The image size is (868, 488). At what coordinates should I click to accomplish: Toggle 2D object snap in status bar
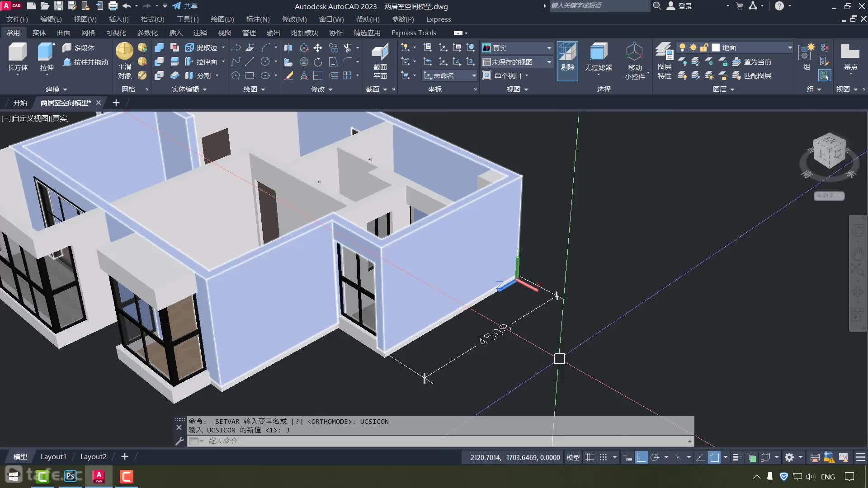click(x=714, y=457)
